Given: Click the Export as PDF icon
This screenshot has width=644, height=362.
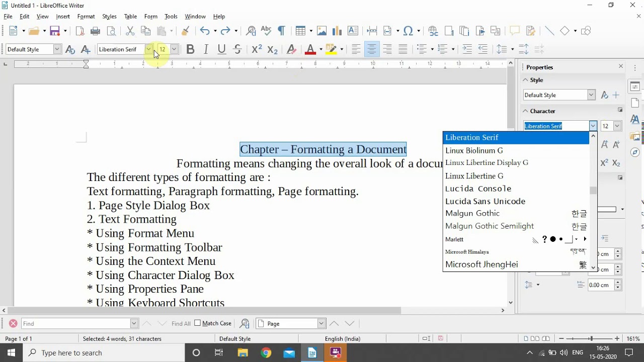Looking at the screenshot, I should pyautogui.click(x=80, y=31).
